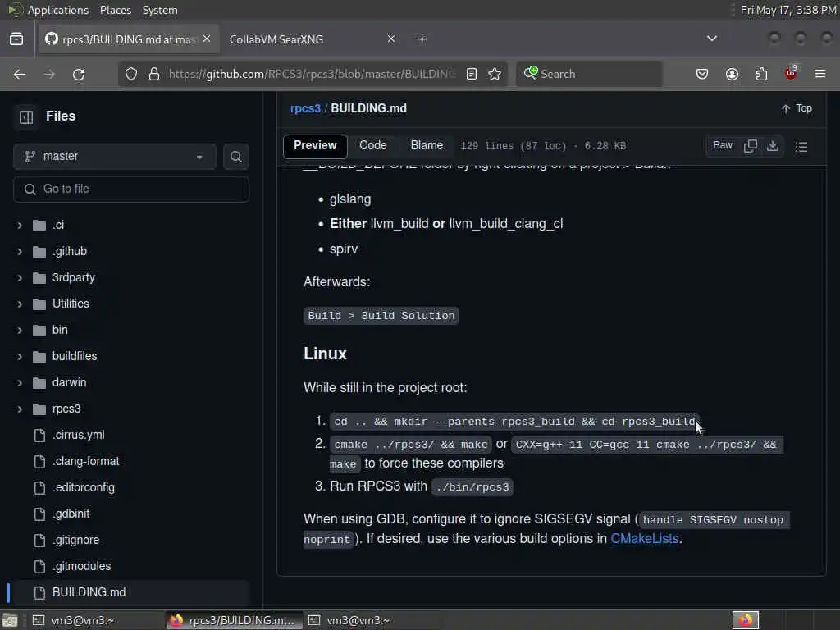The image size is (840, 630).
Task: Open the Firefox View icon beside tabs
Action: (x=16, y=39)
